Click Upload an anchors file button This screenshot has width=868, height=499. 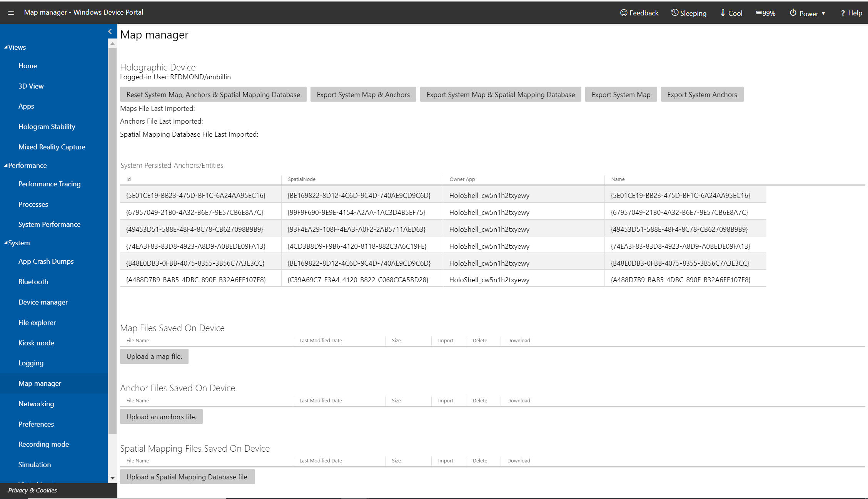tap(161, 416)
